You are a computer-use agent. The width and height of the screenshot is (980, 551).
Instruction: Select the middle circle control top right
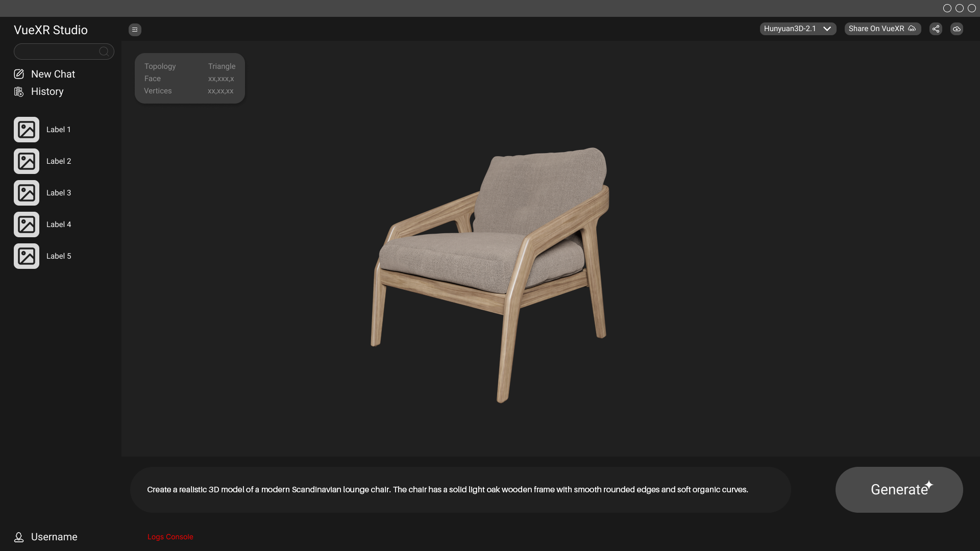960,8
